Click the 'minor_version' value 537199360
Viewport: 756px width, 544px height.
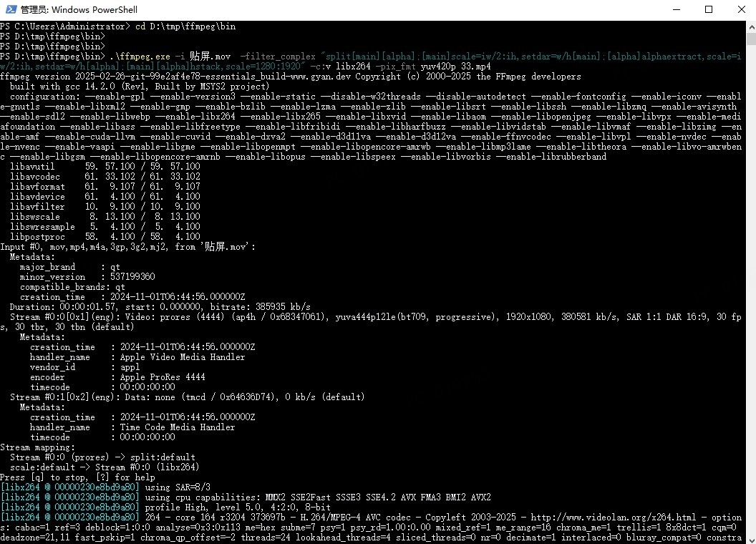click(x=132, y=277)
